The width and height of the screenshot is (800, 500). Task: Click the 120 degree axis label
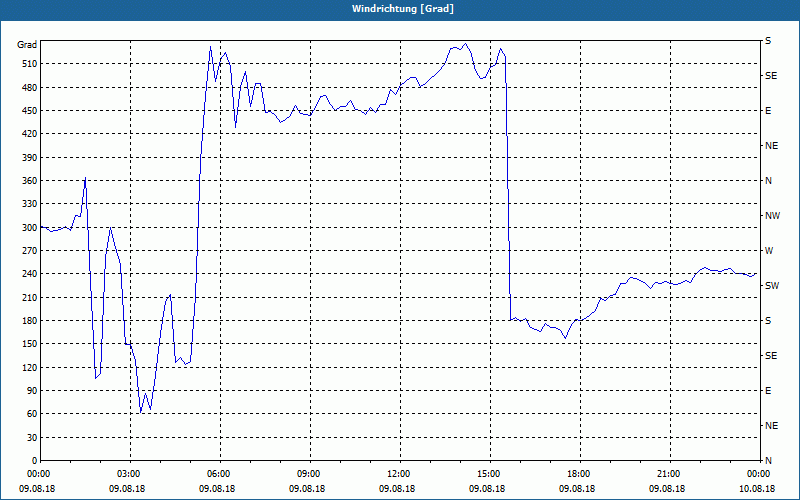click(x=30, y=367)
